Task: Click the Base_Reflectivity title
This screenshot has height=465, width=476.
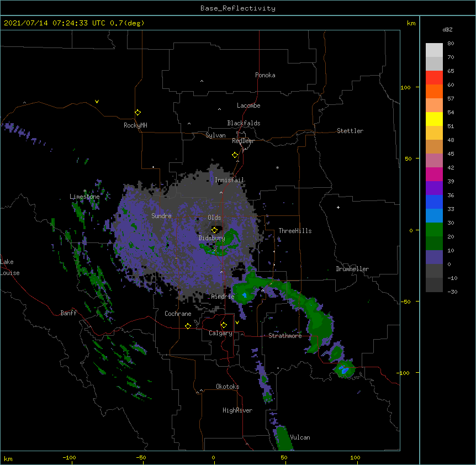Action: pyautogui.click(x=237, y=8)
